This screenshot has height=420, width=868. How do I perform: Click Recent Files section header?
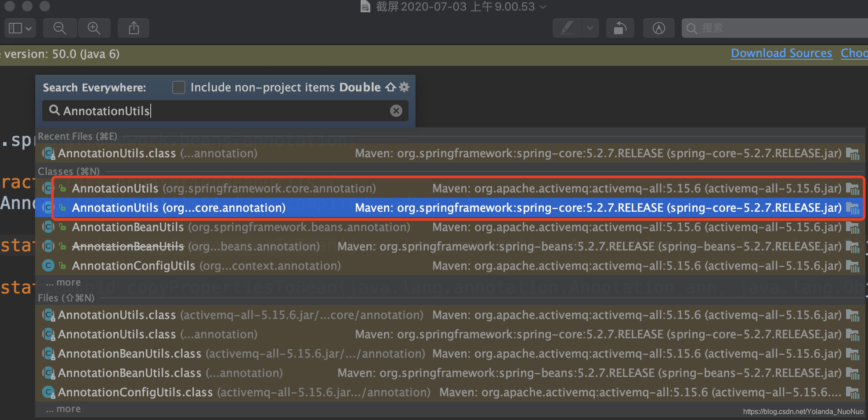point(78,136)
